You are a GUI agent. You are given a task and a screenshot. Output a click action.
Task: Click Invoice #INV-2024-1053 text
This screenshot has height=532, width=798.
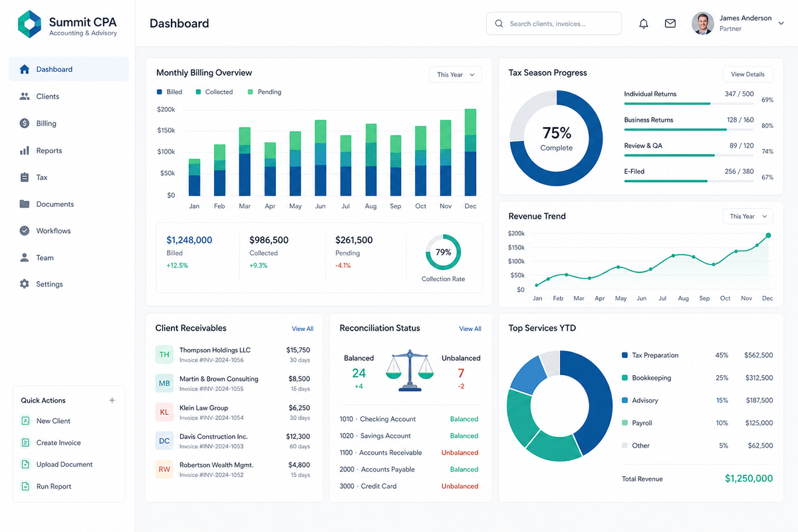click(211, 446)
